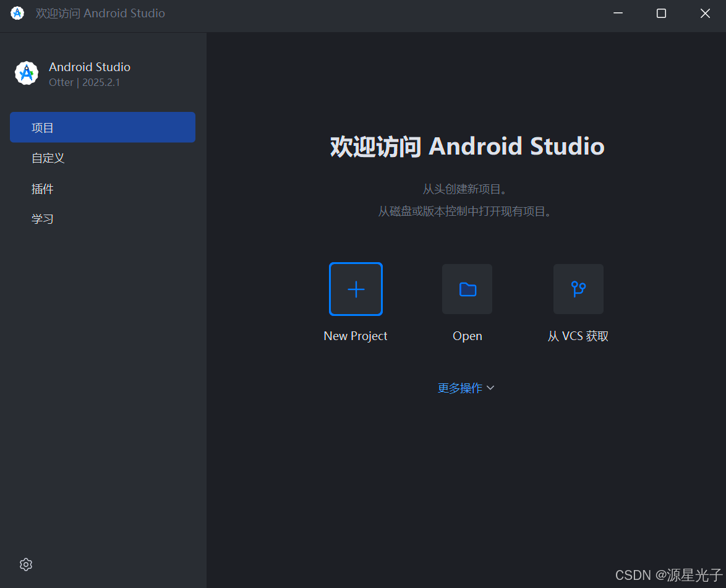Switch to the 自定义 section
This screenshot has width=726, height=588.
pyautogui.click(x=48, y=158)
